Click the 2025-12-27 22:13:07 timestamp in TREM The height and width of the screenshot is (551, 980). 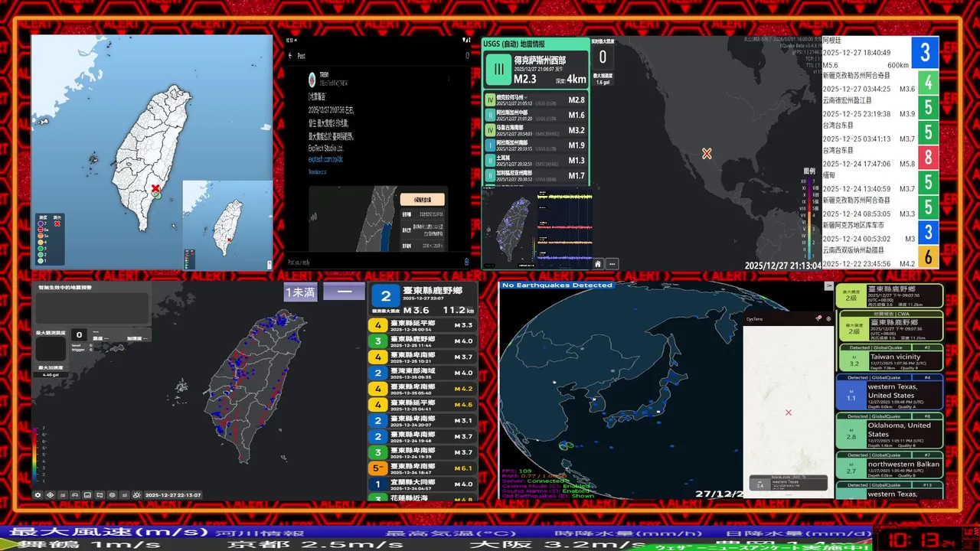(173, 495)
